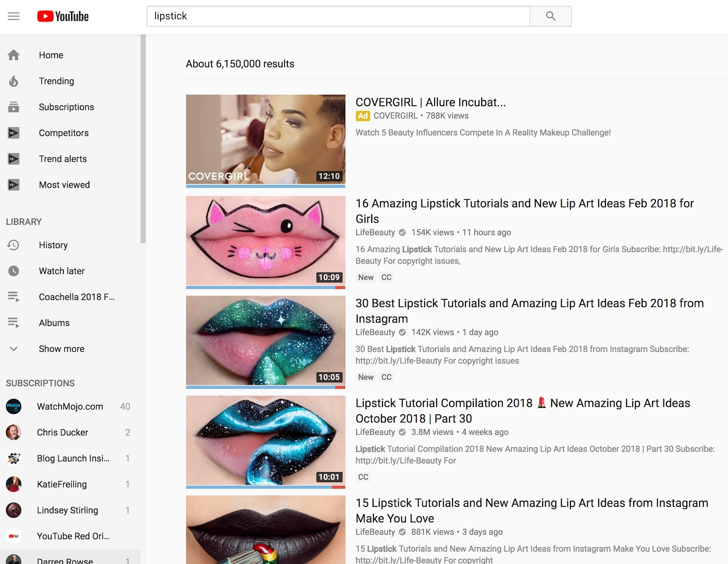Open the History clock icon
The height and width of the screenshot is (564, 728).
14,245
